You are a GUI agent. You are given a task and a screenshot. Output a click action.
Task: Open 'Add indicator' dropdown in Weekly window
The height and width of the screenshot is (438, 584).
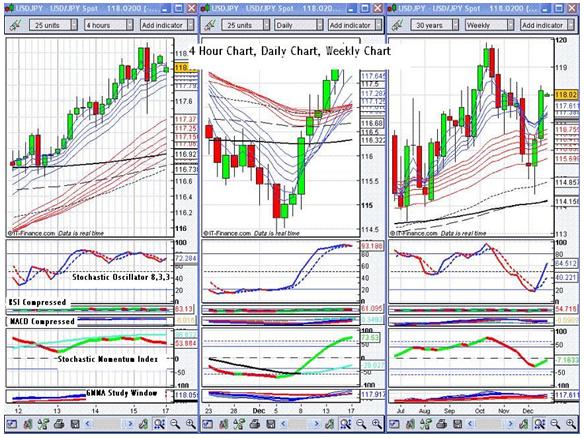coord(548,25)
